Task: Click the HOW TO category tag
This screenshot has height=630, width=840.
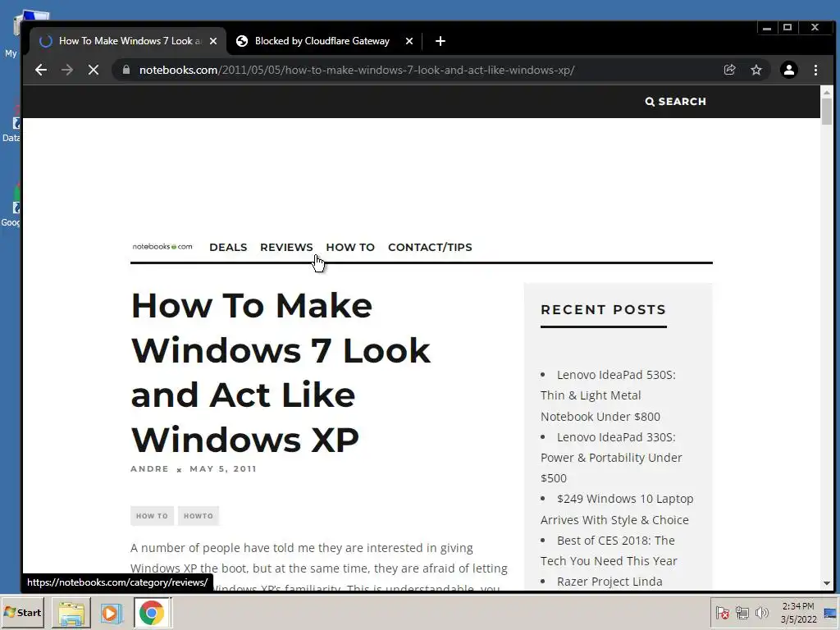Action: coord(152,516)
